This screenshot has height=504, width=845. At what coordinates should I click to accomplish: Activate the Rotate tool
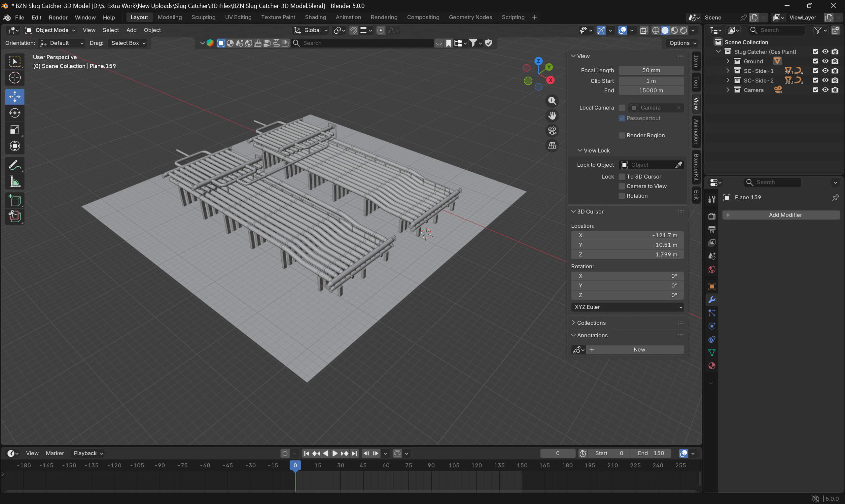[x=15, y=113]
